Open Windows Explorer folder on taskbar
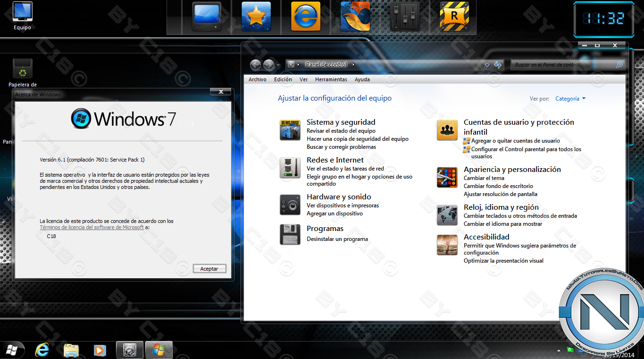 pos(71,350)
